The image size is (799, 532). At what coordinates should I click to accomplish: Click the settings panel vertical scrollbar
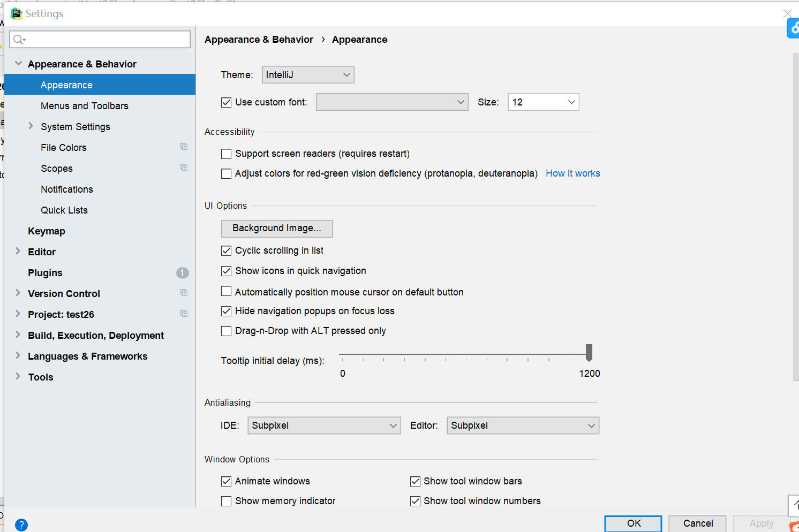[x=796, y=217]
